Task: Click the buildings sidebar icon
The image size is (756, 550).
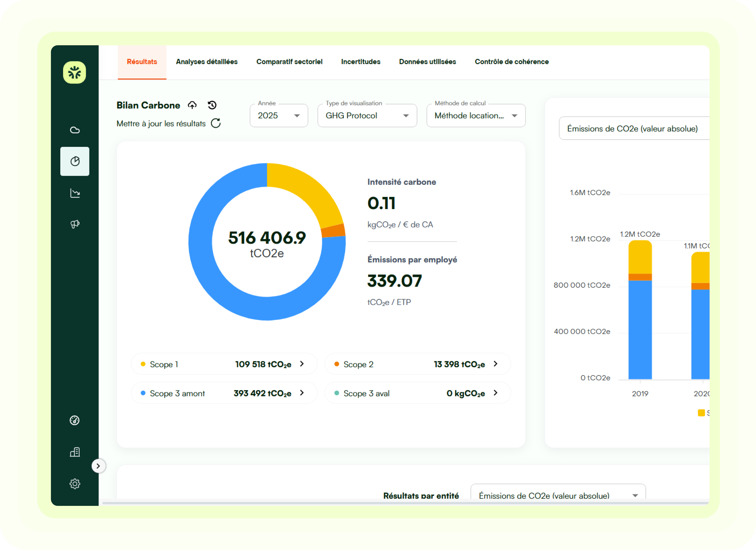Action: (x=75, y=452)
